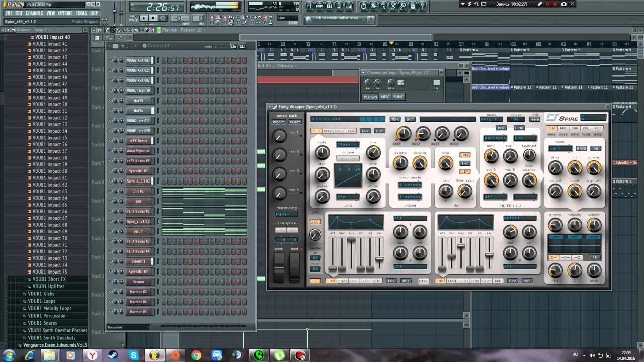Toggle the graph editor icon in step sequencer
The height and width of the screenshot is (362, 644).
pyautogui.click(x=233, y=46)
